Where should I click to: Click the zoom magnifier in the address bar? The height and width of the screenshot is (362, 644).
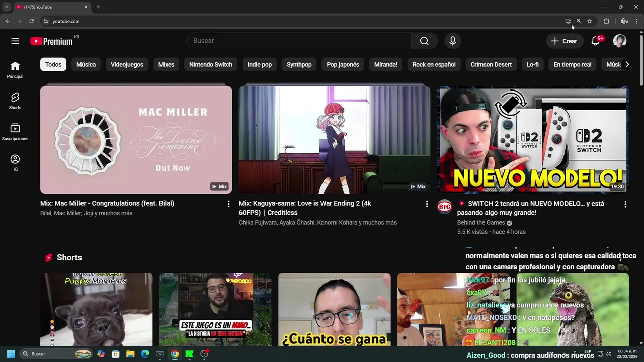[x=579, y=21]
